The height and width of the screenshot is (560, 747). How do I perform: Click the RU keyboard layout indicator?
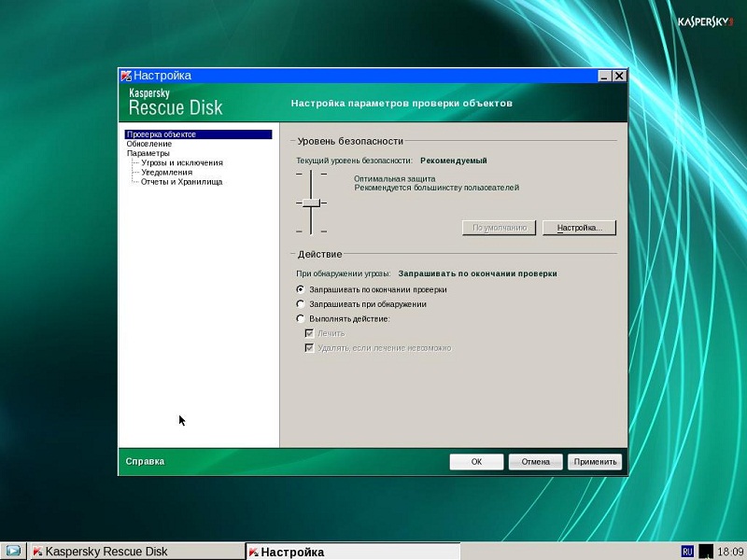click(687, 552)
